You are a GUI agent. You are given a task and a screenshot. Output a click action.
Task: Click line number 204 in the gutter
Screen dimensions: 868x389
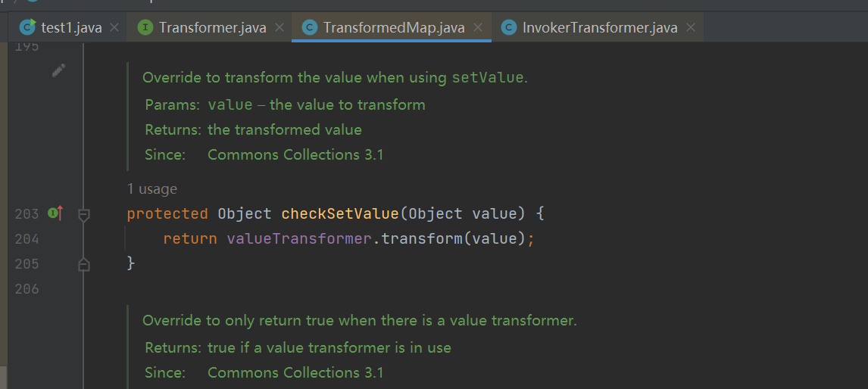(x=27, y=239)
